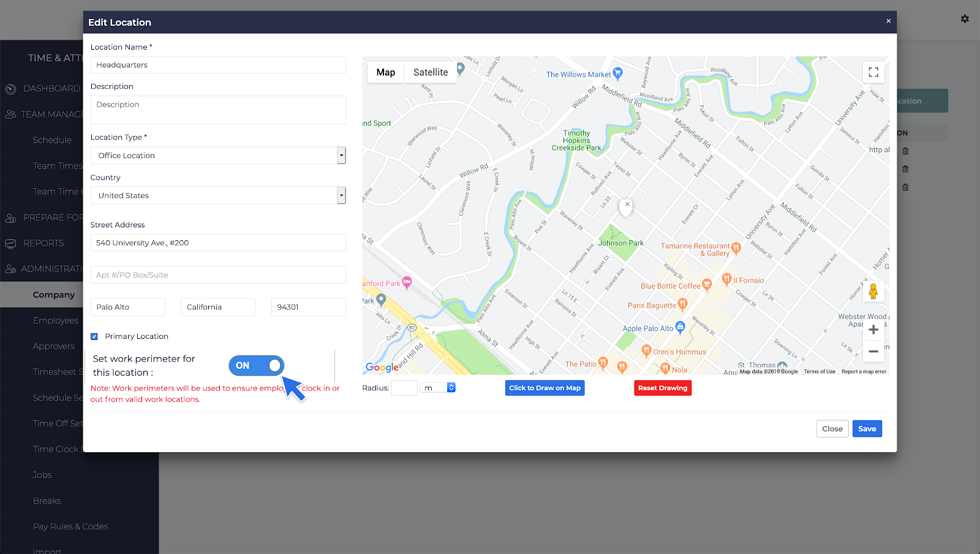The width and height of the screenshot is (980, 554).
Task: Switch to Satellite map view
Action: pyautogui.click(x=431, y=72)
